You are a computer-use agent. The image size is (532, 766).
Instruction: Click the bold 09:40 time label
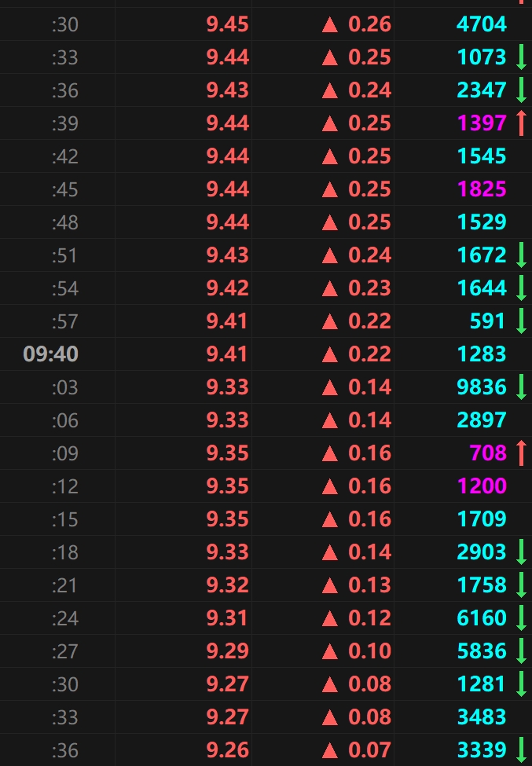click(x=51, y=354)
